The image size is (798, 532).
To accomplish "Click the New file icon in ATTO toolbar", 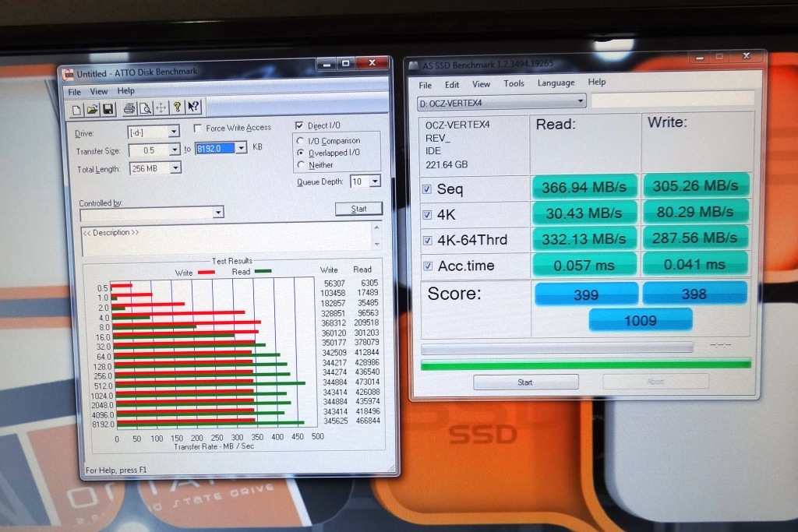I will pos(77,108).
